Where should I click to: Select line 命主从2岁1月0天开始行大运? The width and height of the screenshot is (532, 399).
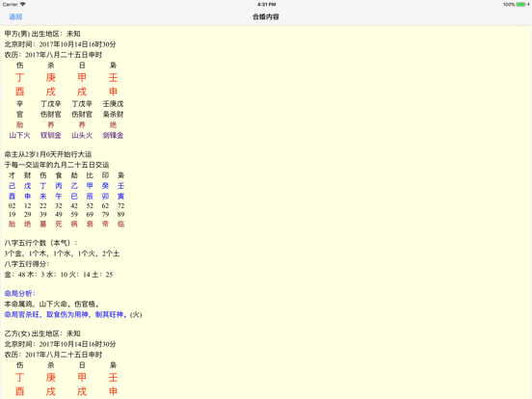tap(48, 154)
